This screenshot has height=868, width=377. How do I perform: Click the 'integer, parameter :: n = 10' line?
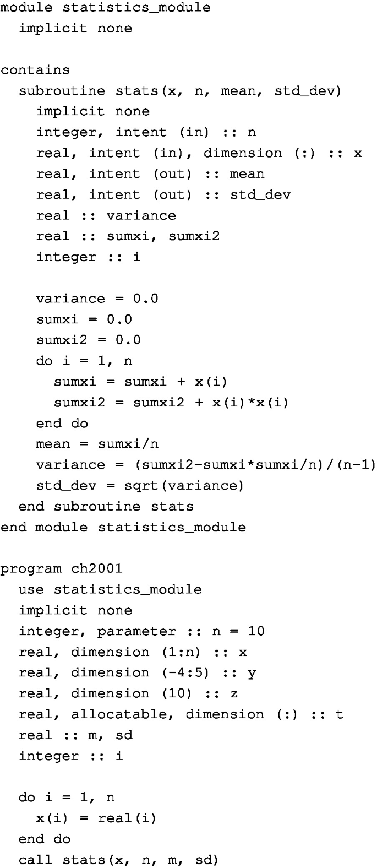(141, 631)
